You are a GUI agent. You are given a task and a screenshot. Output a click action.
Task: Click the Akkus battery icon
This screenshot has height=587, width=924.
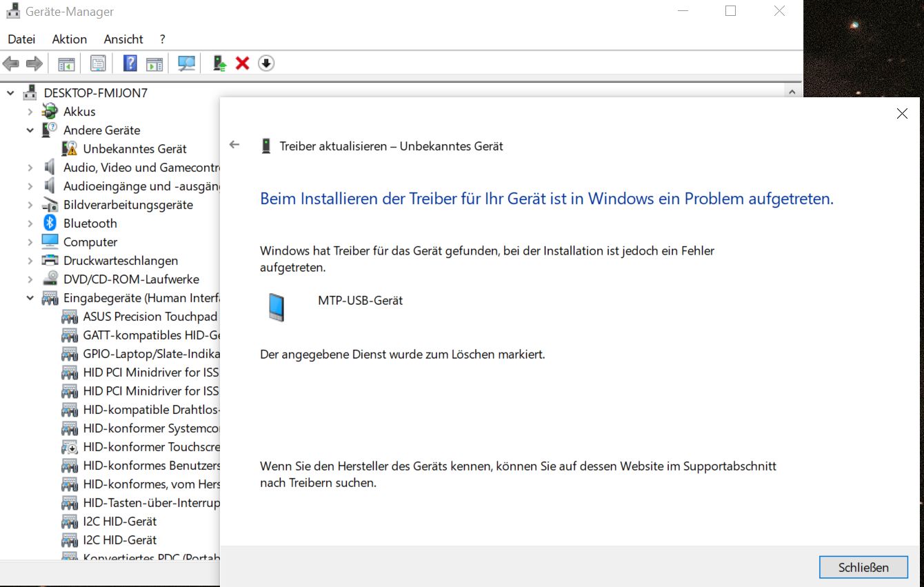click(50, 111)
